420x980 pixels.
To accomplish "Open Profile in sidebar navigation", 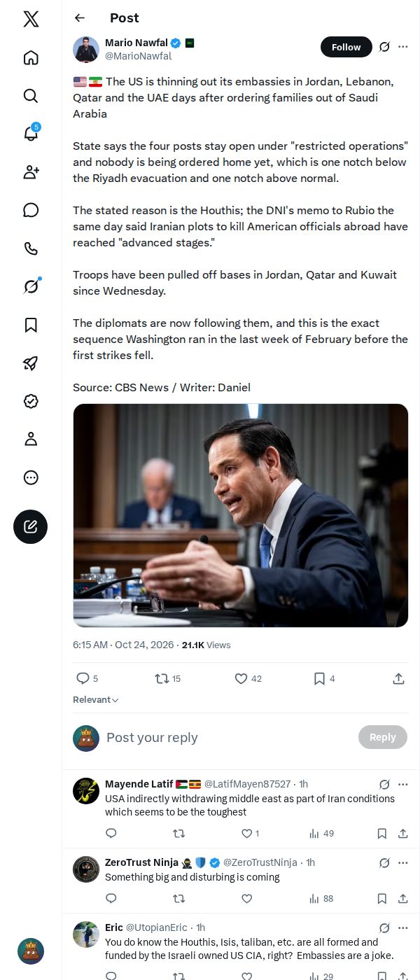I will (31, 439).
